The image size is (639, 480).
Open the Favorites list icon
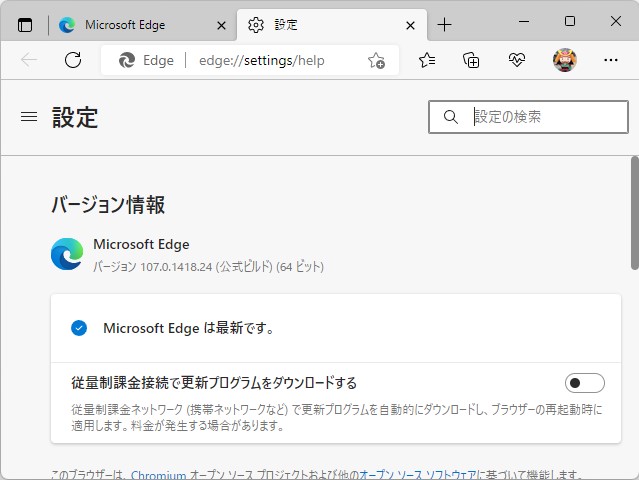tap(427, 60)
